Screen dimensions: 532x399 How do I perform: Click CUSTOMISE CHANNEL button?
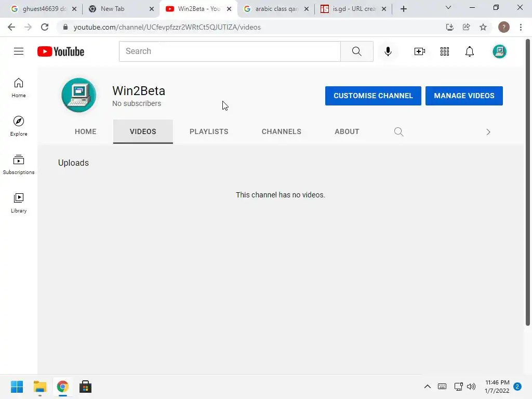click(x=373, y=96)
